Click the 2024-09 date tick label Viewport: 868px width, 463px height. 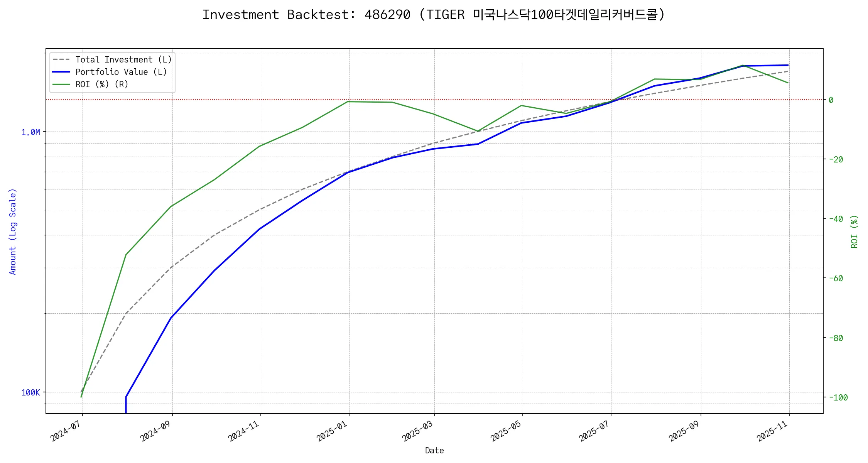click(x=155, y=431)
